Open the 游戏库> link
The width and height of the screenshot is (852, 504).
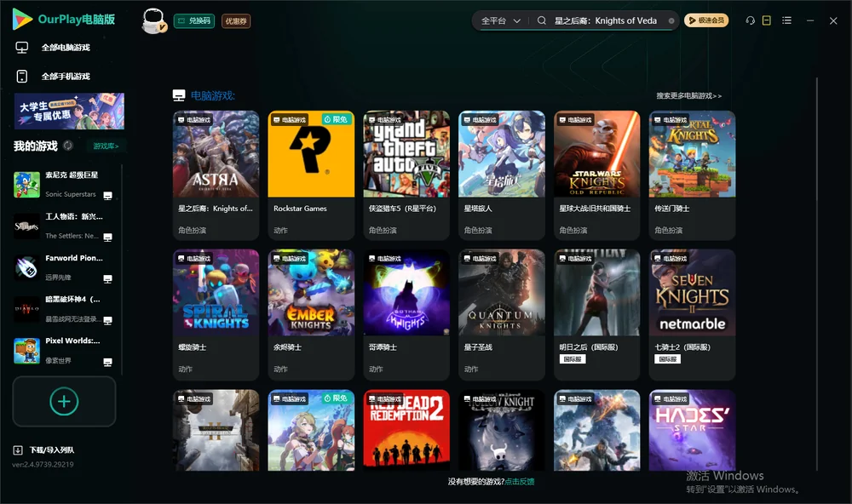pos(106,146)
